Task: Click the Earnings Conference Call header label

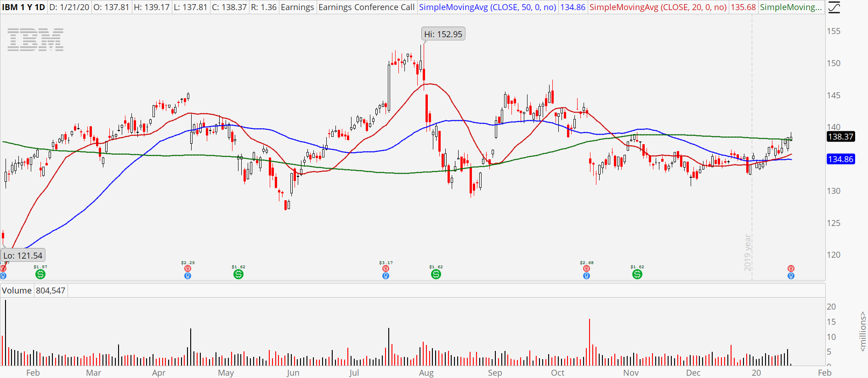Action: point(367,7)
